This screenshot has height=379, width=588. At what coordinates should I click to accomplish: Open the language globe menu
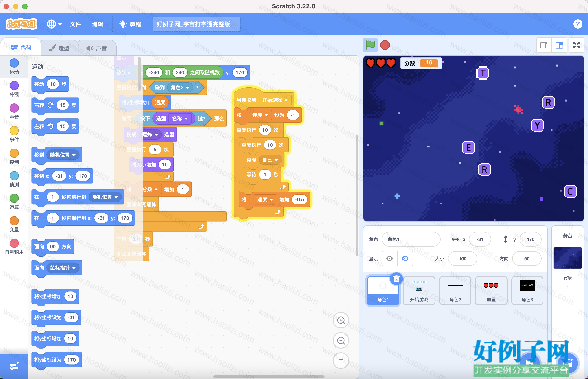point(54,24)
